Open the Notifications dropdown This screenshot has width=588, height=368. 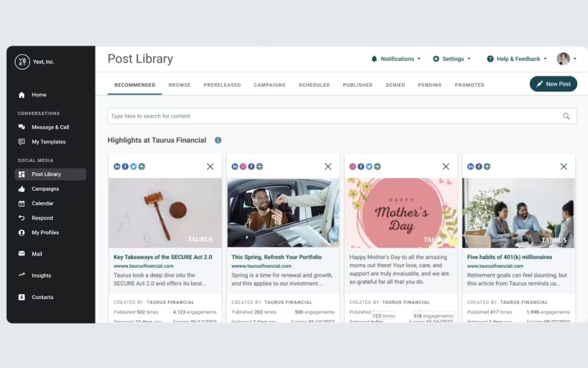[x=396, y=59]
